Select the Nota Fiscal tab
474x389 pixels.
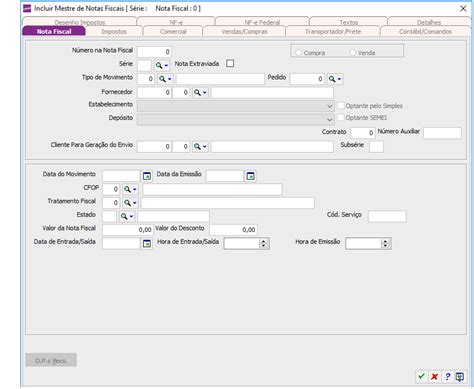[54, 31]
